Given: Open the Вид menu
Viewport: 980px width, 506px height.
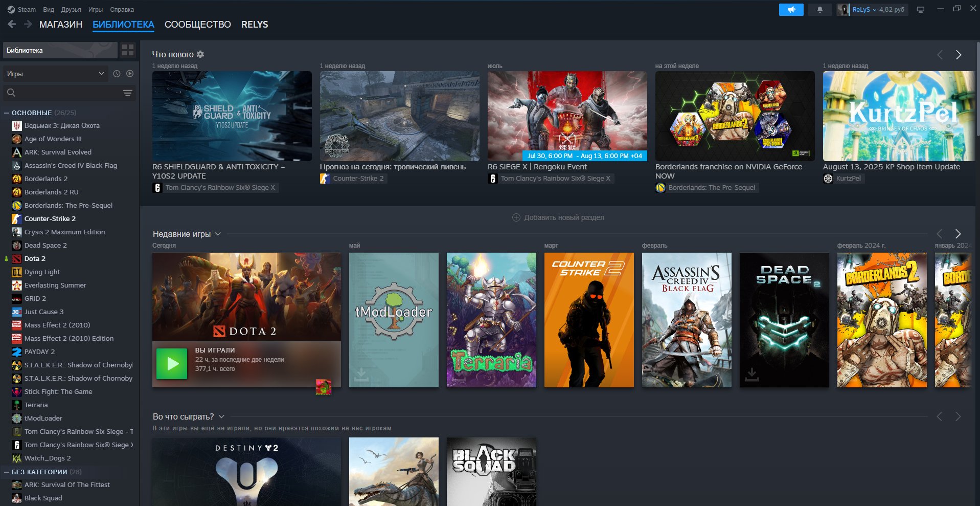Looking at the screenshot, I should coord(49,10).
